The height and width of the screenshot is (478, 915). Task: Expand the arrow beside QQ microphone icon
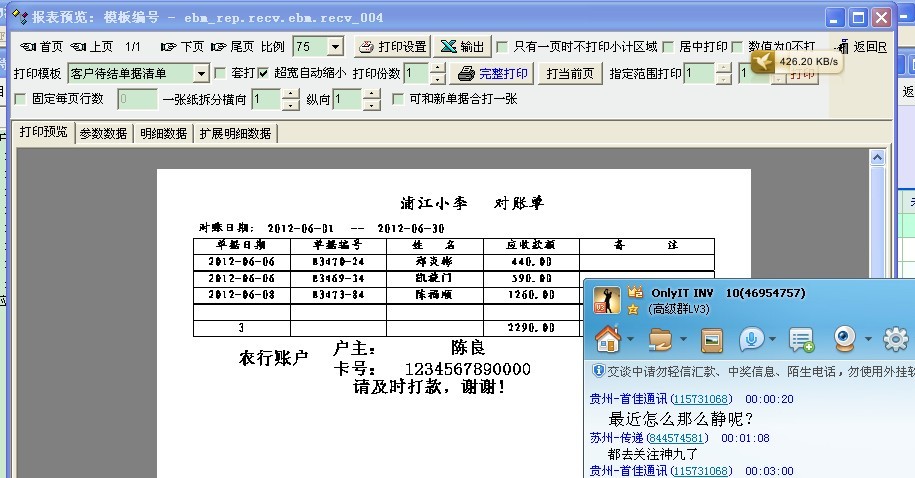(771, 341)
